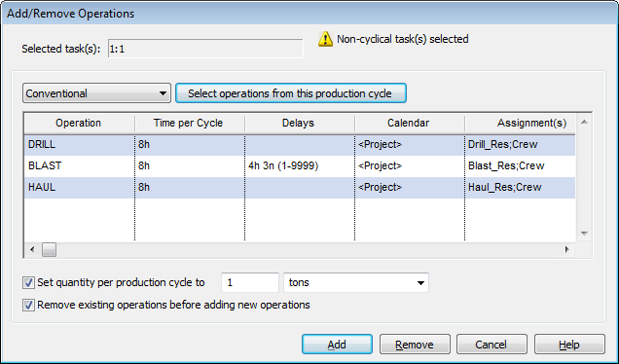Click the Selected task(s) field
The height and width of the screenshot is (364, 619).
click(x=205, y=49)
